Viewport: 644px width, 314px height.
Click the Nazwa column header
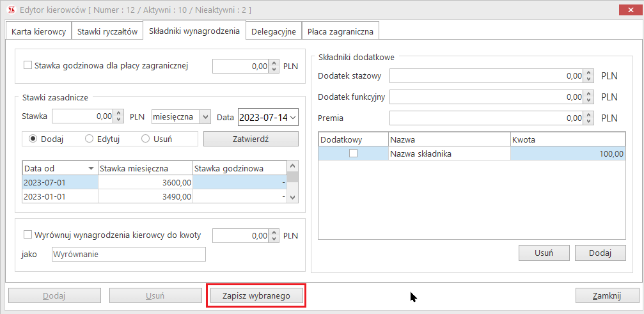point(450,139)
